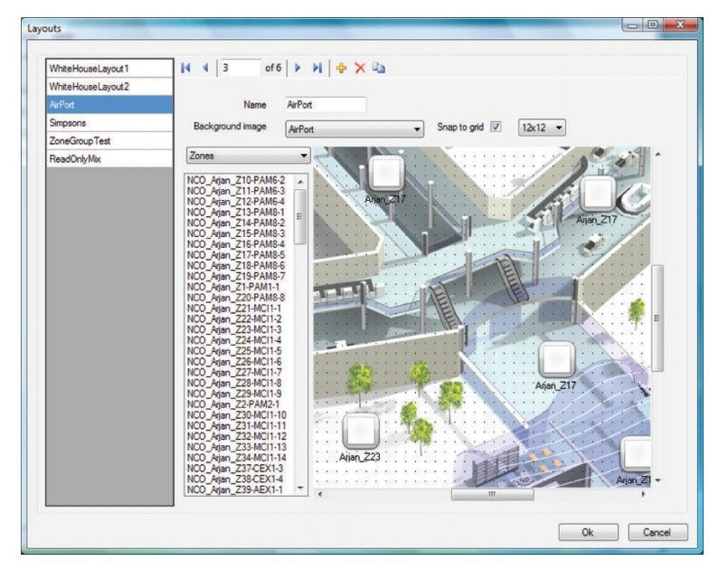Expand the Zones dropdown
Viewport: 728px width, 580px height.
coord(247,156)
